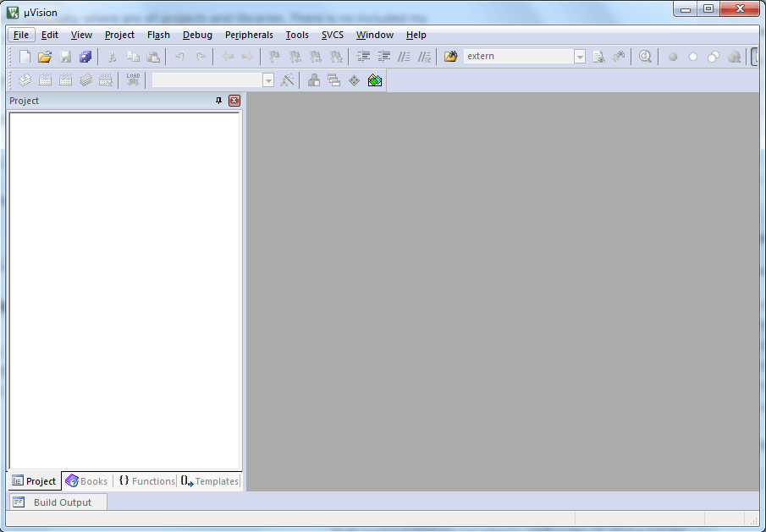Expand the Select Target dropdown arrow
Screen dimensions: 766x532
tap(268, 80)
